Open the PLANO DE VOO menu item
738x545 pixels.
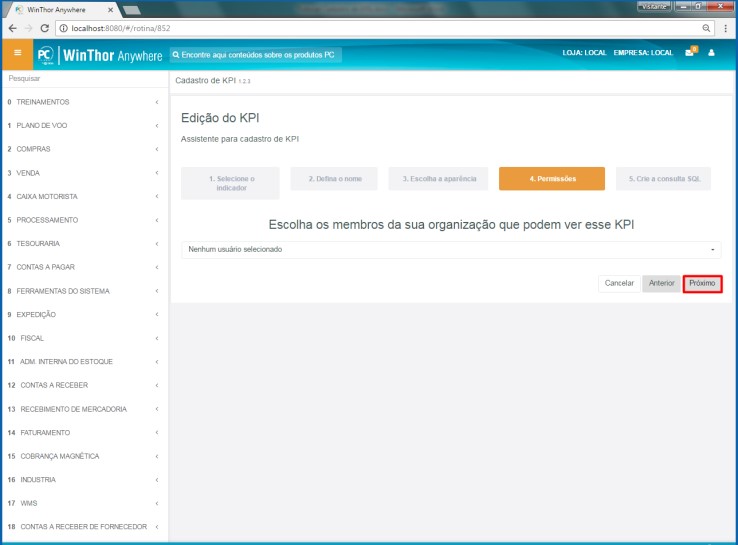pyautogui.click(x=84, y=126)
